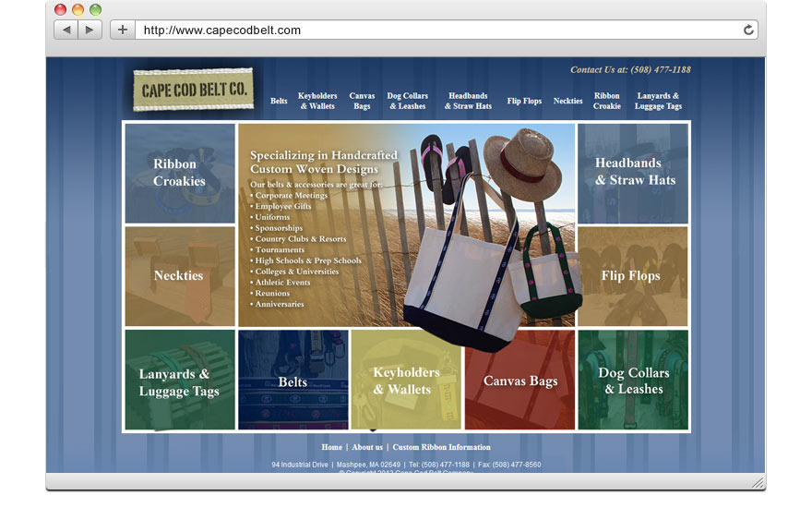The height and width of the screenshot is (508, 812).
Task: Open Canvas Bags in the top navigation
Action: coord(362,101)
